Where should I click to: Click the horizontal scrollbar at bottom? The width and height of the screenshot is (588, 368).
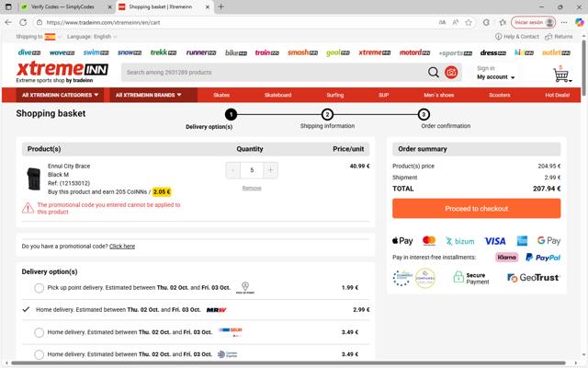(x=288, y=363)
